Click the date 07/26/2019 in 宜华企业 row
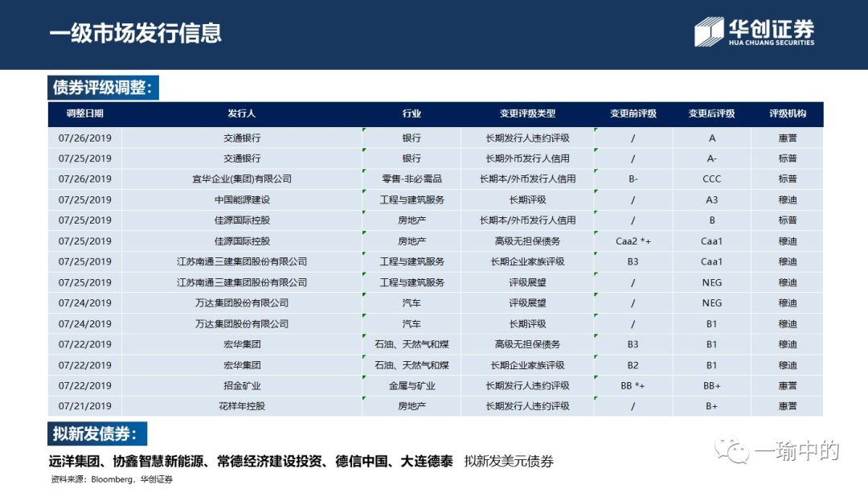The width and height of the screenshot is (868, 489). pyautogui.click(x=84, y=179)
